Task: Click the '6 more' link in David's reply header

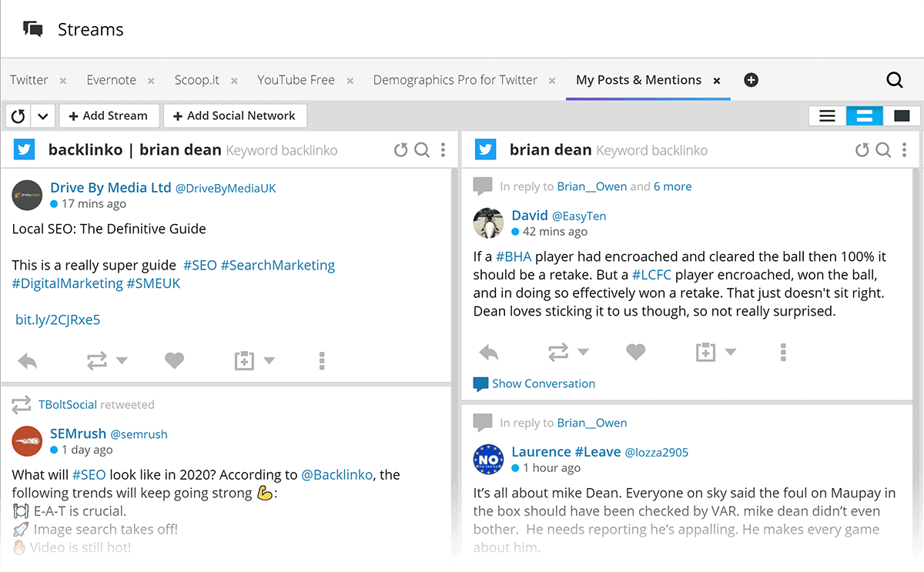Action: 673,186
